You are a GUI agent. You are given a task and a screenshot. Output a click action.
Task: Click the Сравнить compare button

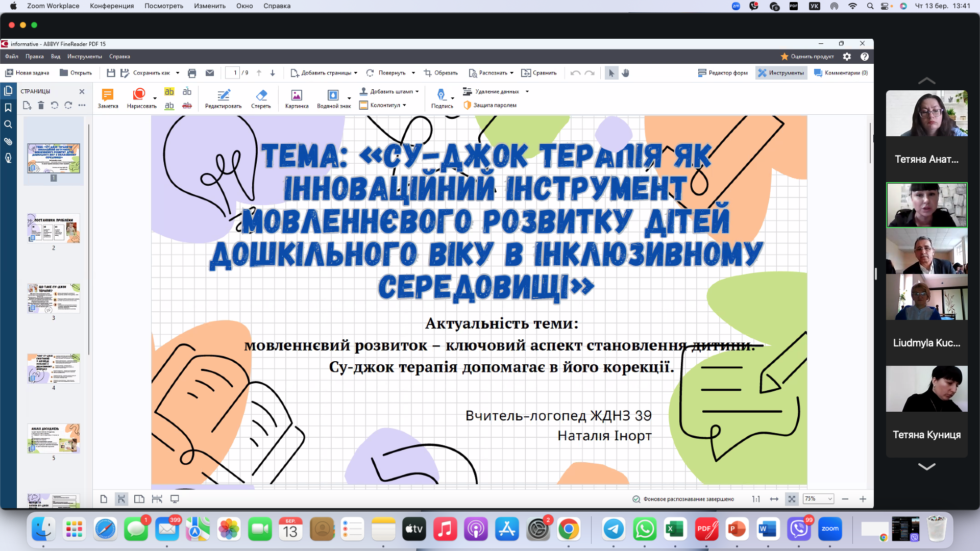pyautogui.click(x=539, y=73)
